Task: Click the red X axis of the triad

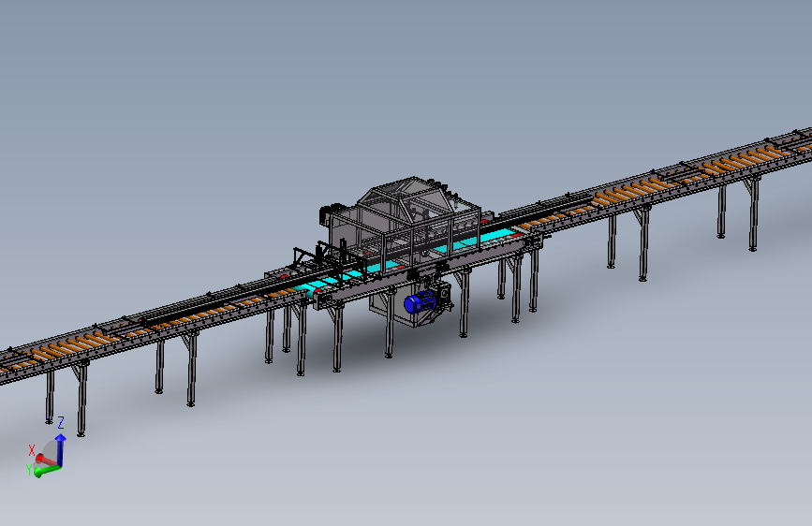Action: pyautogui.click(x=46, y=460)
